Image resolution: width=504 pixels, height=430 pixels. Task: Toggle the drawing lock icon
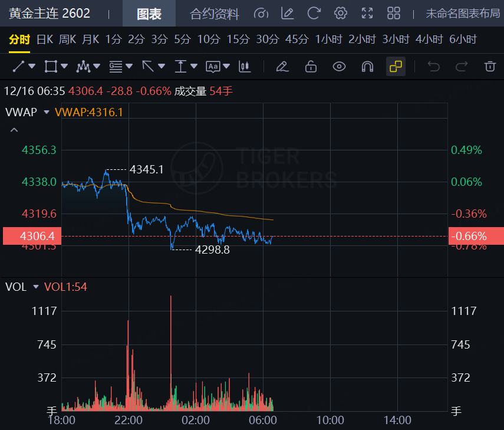click(311, 66)
